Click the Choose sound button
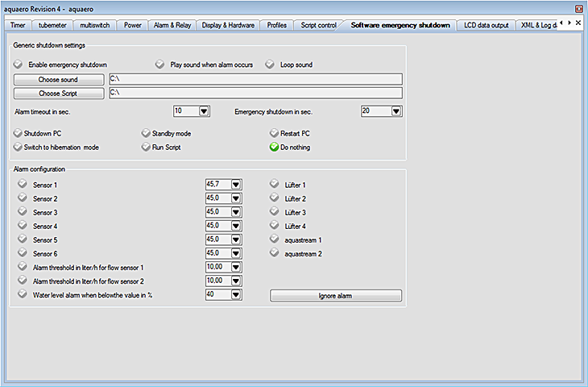 point(59,80)
